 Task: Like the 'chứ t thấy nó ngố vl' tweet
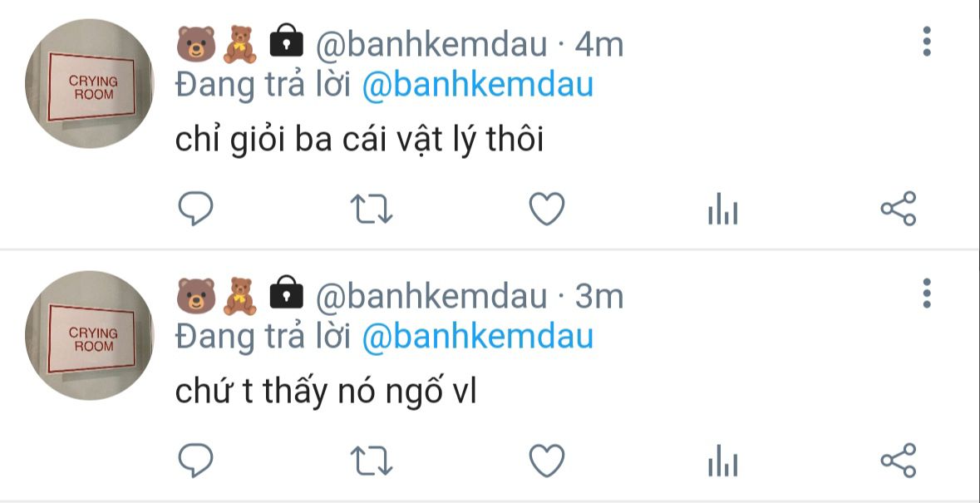(x=547, y=461)
